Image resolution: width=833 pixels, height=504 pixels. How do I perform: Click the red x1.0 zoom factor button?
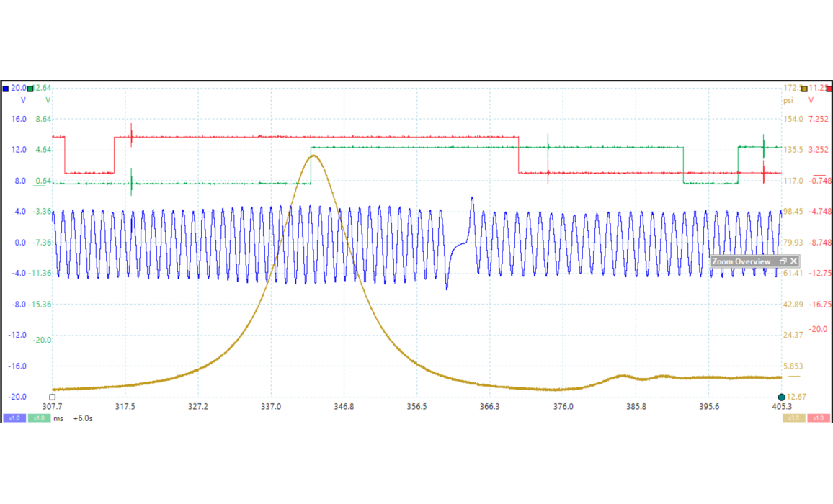pos(818,418)
